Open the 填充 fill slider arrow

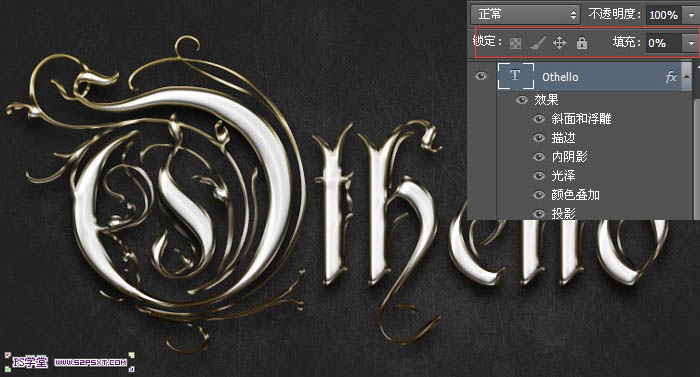click(691, 43)
